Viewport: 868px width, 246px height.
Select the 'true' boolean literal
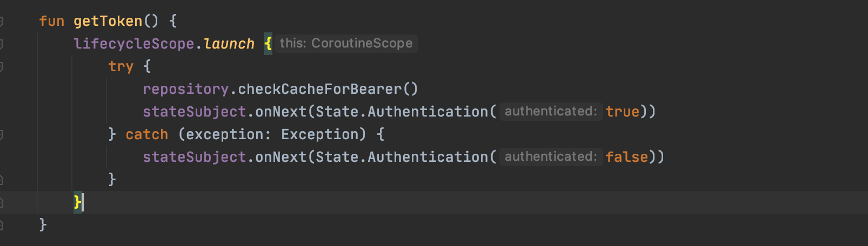coord(622,112)
